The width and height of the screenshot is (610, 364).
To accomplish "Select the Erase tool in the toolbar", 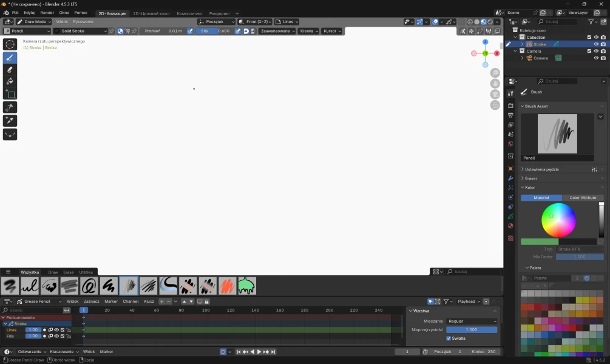I will pyautogui.click(x=10, y=70).
